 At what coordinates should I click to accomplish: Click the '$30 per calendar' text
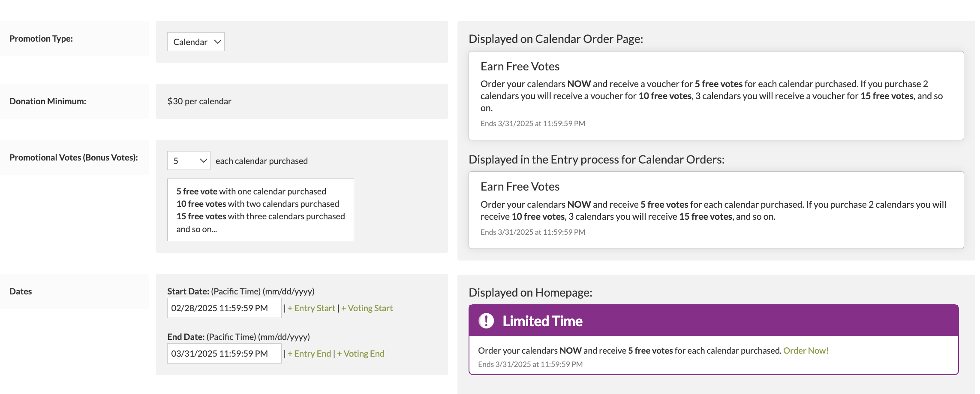click(x=199, y=101)
